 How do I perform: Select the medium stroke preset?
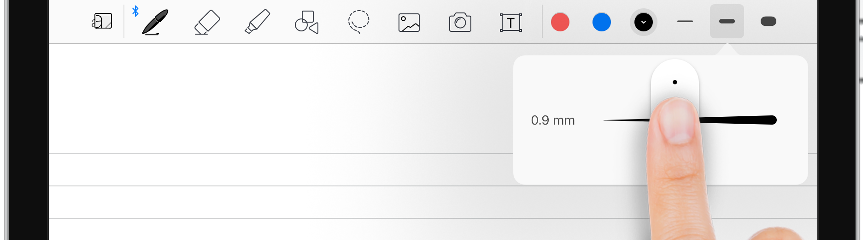coord(727,21)
